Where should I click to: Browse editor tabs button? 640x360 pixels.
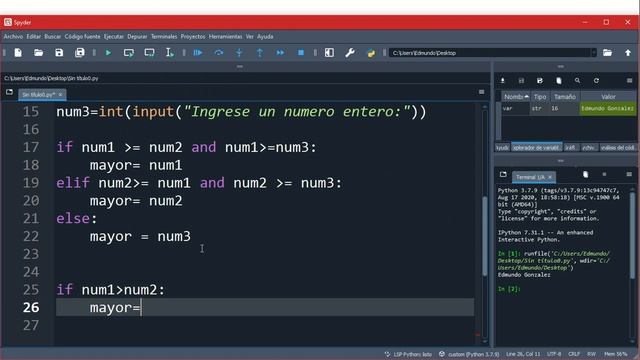9,92
